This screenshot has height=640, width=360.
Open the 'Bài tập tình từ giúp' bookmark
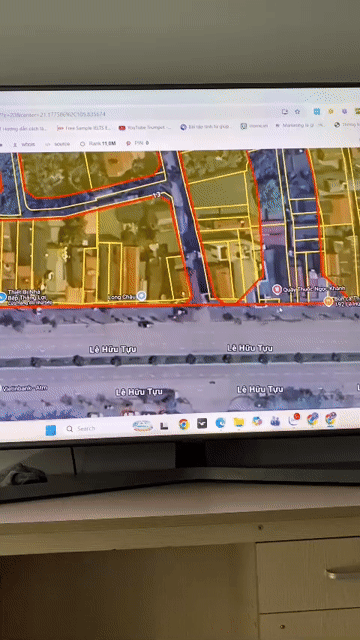point(206,127)
